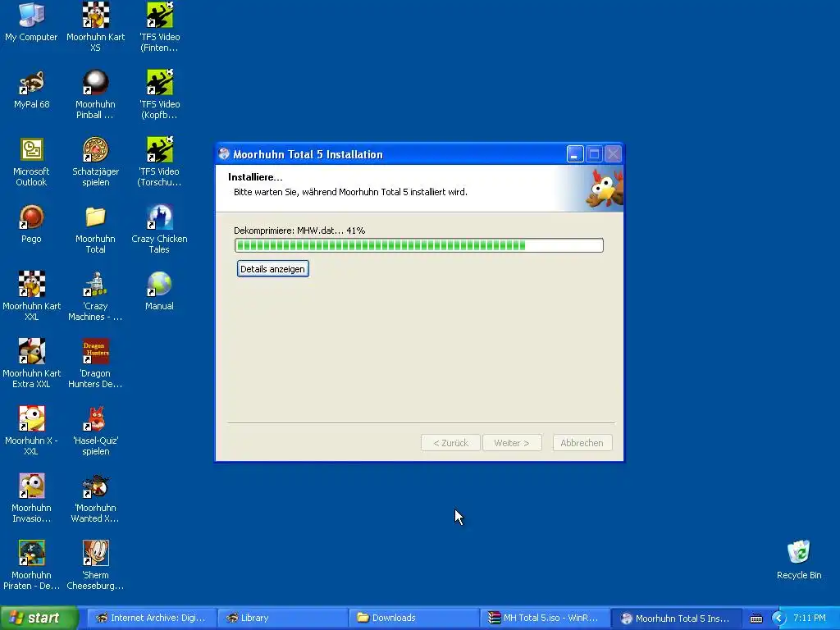Image resolution: width=840 pixels, height=630 pixels.
Task: Switch to Library taskbar window
Action: [x=282, y=618]
